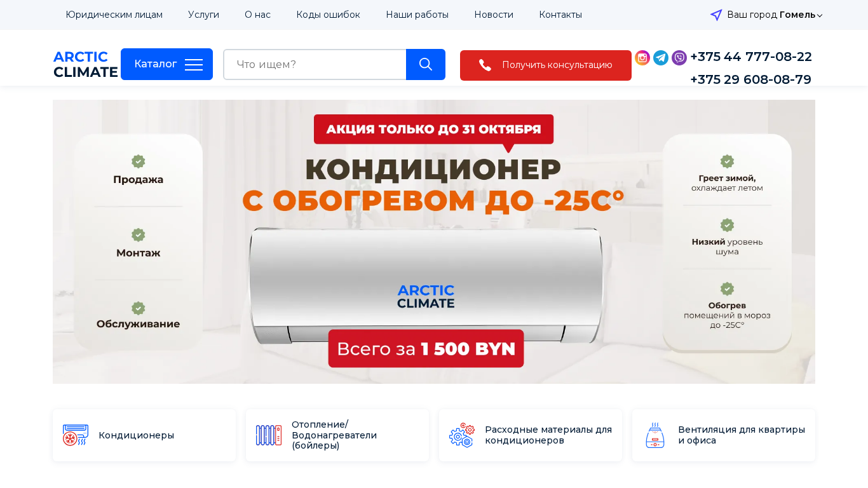
Task: Open the Instagram social icon
Action: click(642, 58)
